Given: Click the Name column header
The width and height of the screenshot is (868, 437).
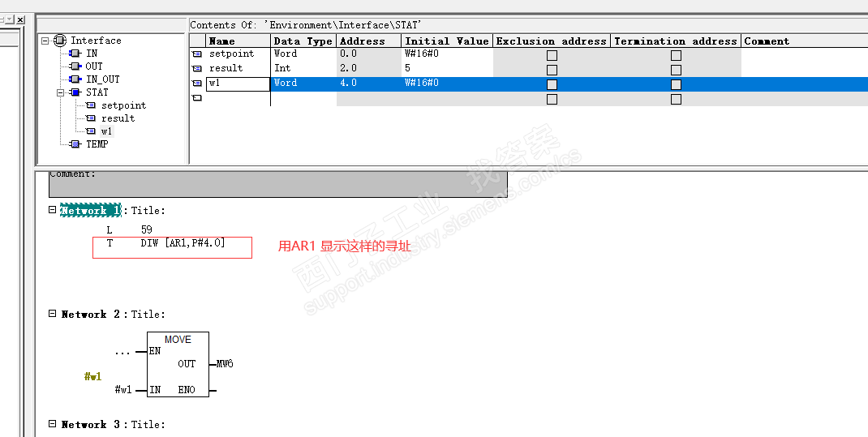Looking at the screenshot, I should pos(238,41).
